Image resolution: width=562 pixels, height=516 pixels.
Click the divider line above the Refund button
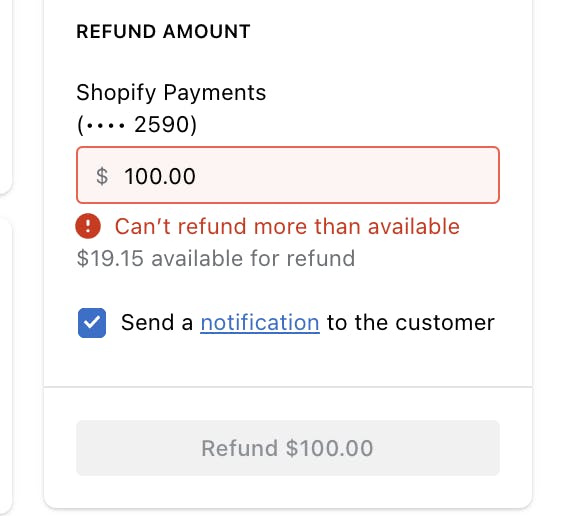[288, 387]
